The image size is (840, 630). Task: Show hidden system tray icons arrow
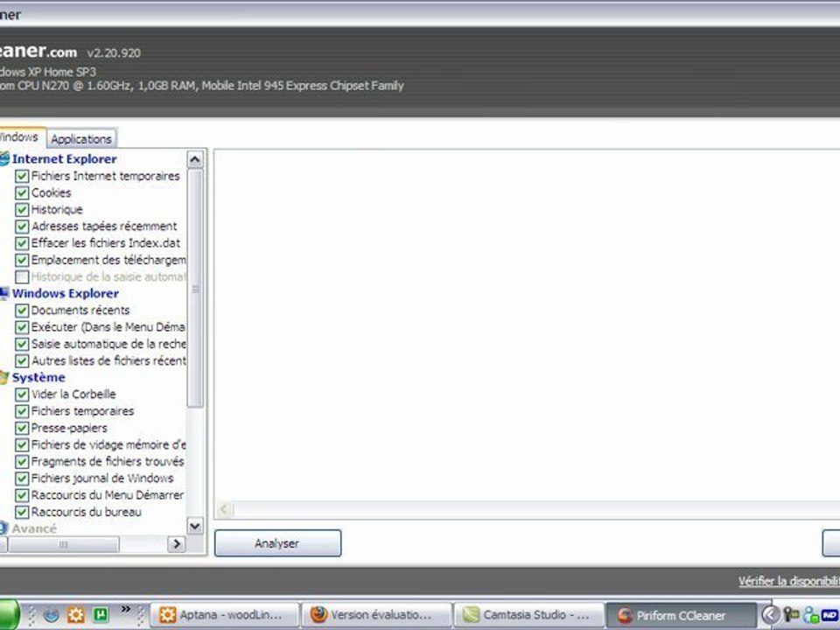pos(770,615)
